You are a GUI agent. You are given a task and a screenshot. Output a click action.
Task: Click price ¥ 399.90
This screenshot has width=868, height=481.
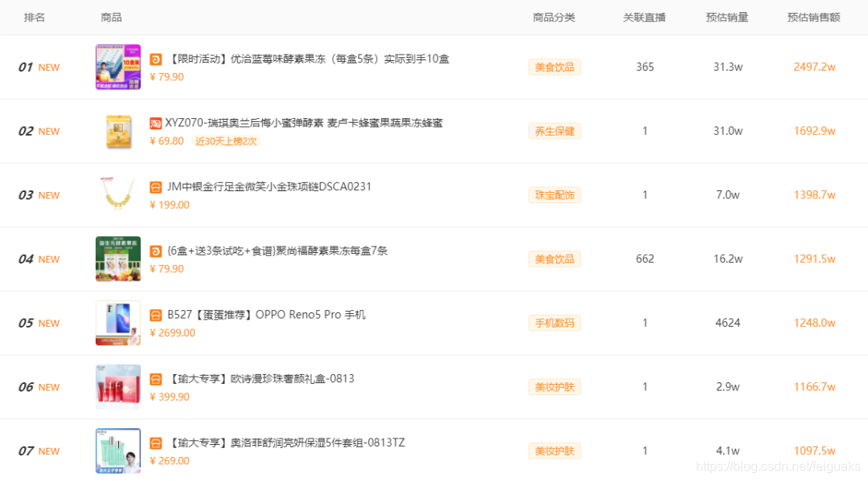point(170,397)
